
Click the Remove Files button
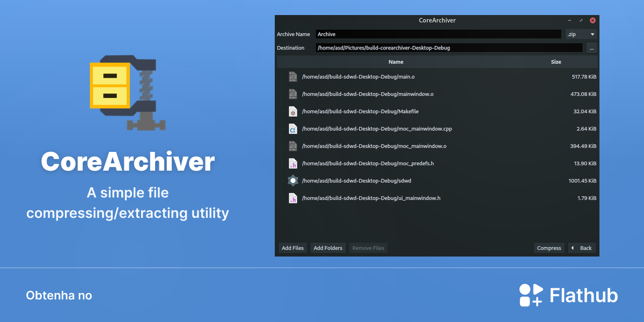pos(368,248)
